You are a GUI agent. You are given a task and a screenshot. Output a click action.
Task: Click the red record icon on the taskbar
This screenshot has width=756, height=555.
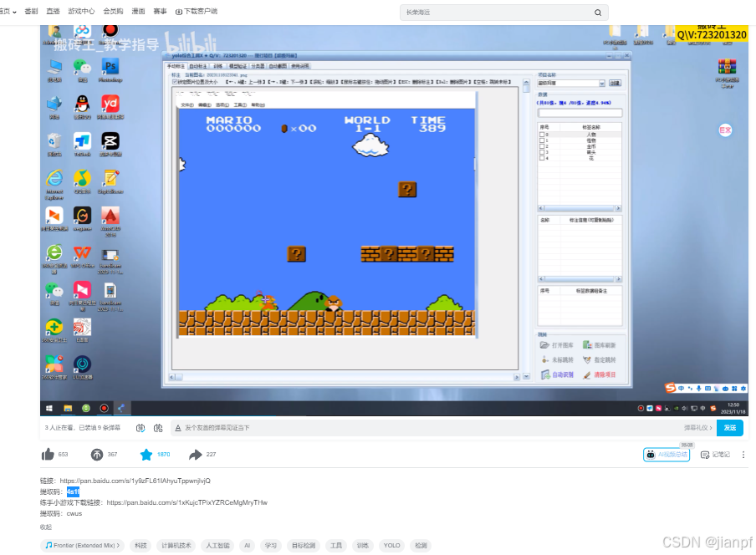pos(105,409)
